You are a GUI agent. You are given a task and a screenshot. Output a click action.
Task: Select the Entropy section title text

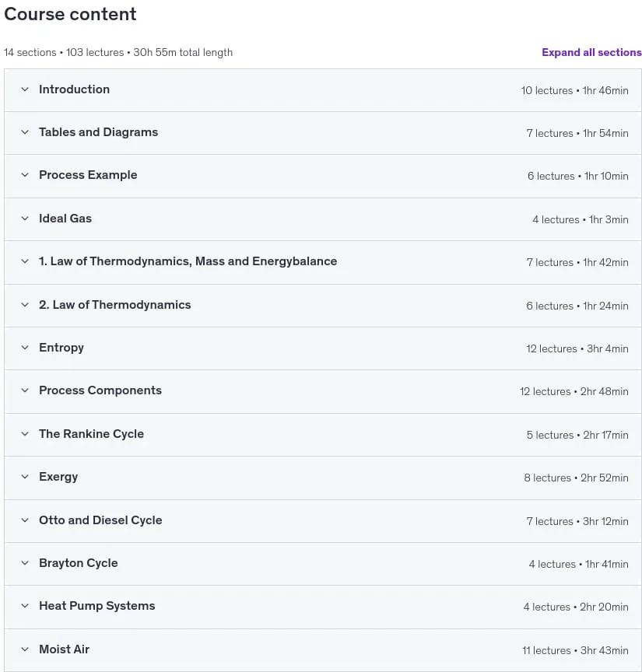(x=61, y=348)
